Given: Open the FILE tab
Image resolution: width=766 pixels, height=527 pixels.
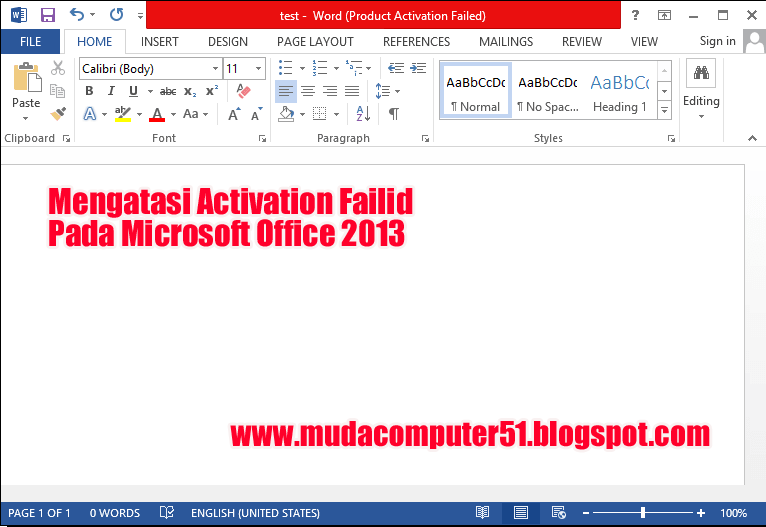Looking at the screenshot, I should (x=30, y=42).
